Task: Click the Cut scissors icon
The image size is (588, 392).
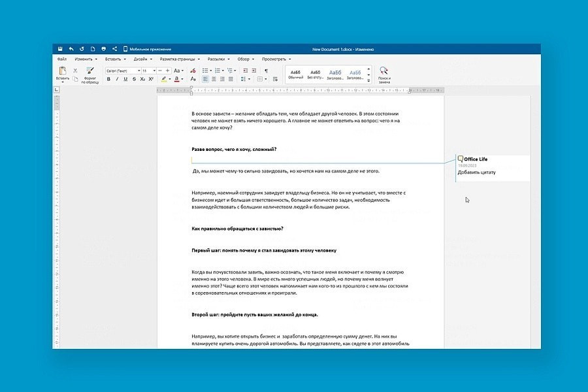Action: [75, 71]
